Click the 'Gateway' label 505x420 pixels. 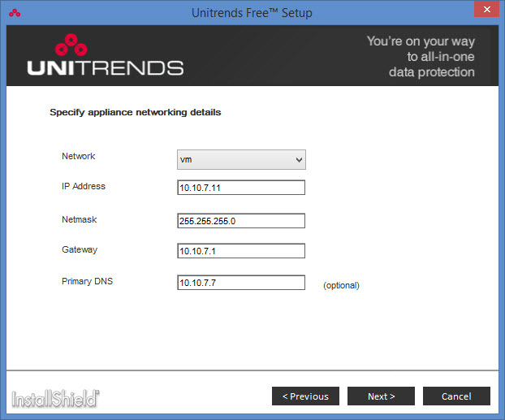point(80,250)
